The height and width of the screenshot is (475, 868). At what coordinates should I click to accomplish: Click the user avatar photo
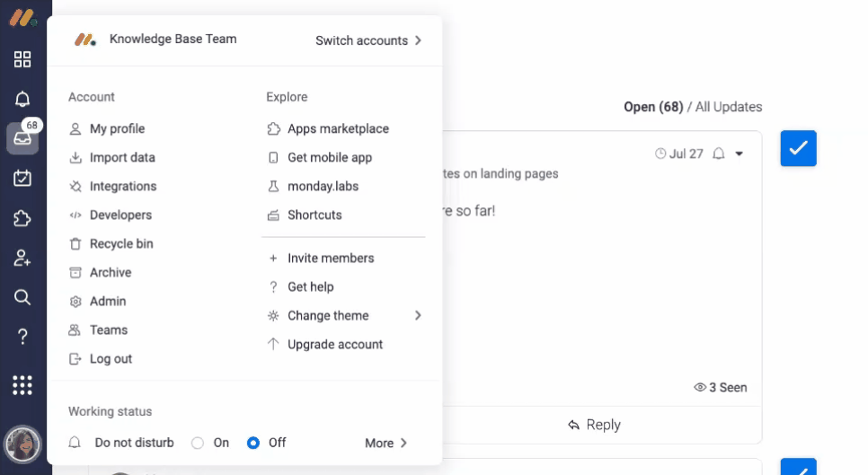point(22,444)
